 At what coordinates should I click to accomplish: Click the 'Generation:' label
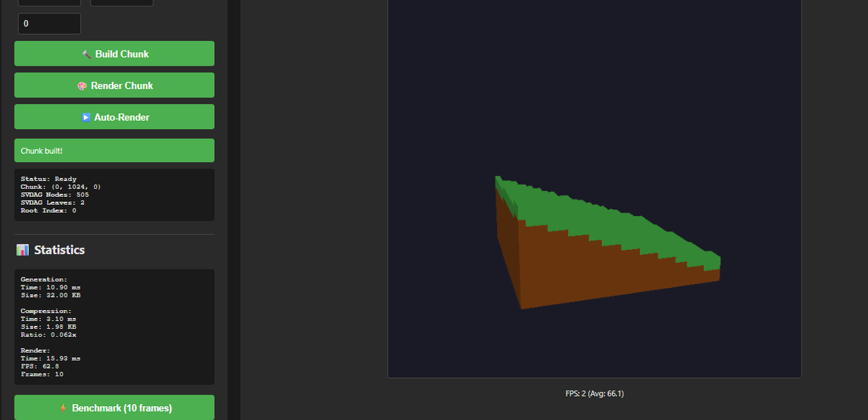pyautogui.click(x=44, y=279)
